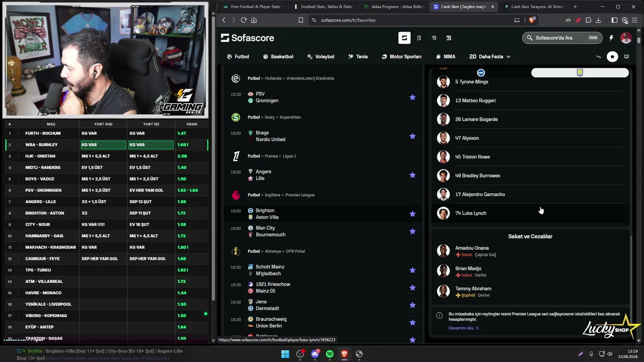Switch to Football Stats, Tables & Data tab
The width and height of the screenshot is (644, 362).
[323, 7]
